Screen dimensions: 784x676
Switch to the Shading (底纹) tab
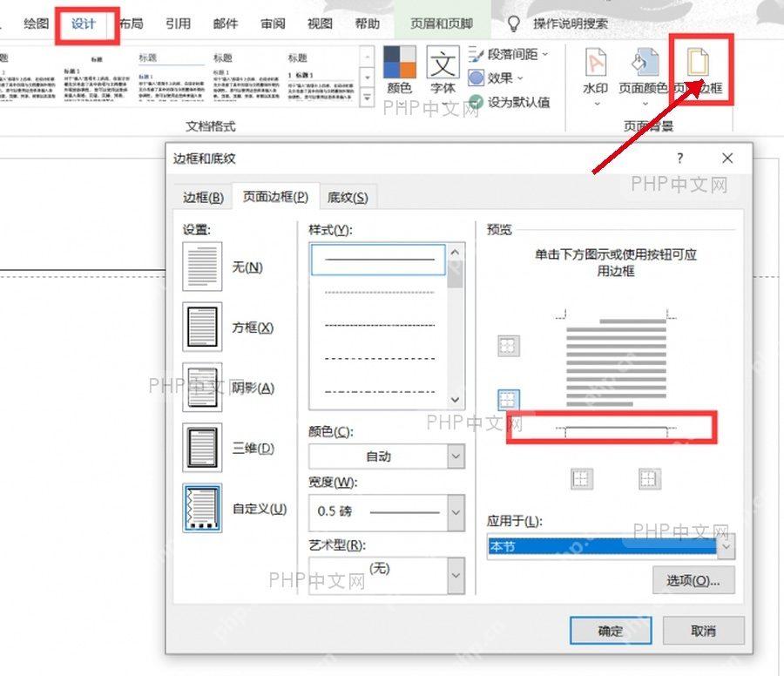348,198
